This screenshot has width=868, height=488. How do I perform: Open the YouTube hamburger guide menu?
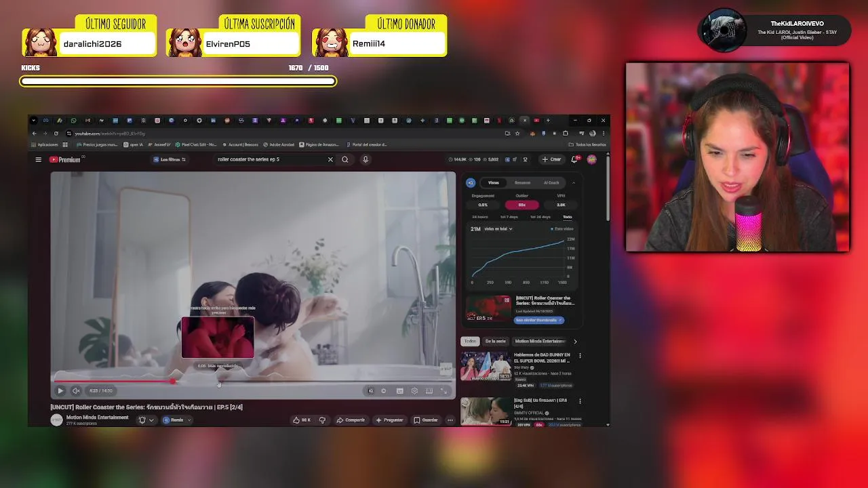(x=38, y=159)
